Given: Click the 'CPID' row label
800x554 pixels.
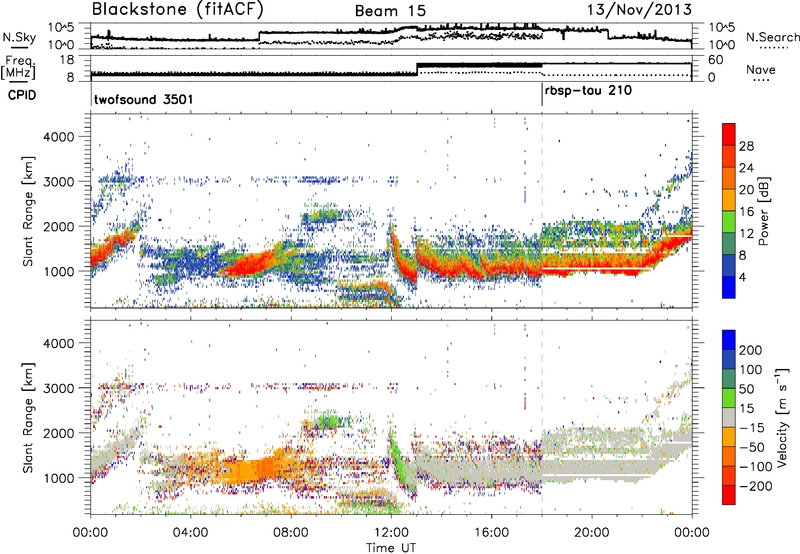Looking at the screenshot, I should click(x=22, y=95).
